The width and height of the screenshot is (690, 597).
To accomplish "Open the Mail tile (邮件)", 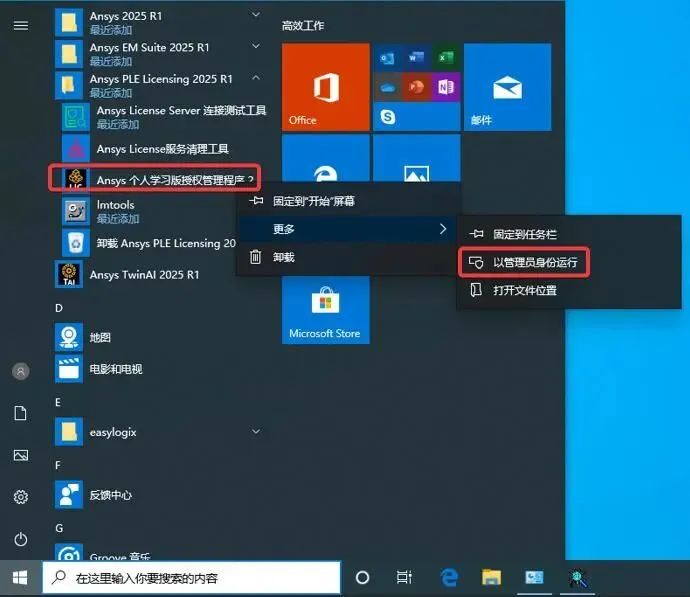I will [507, 87].
